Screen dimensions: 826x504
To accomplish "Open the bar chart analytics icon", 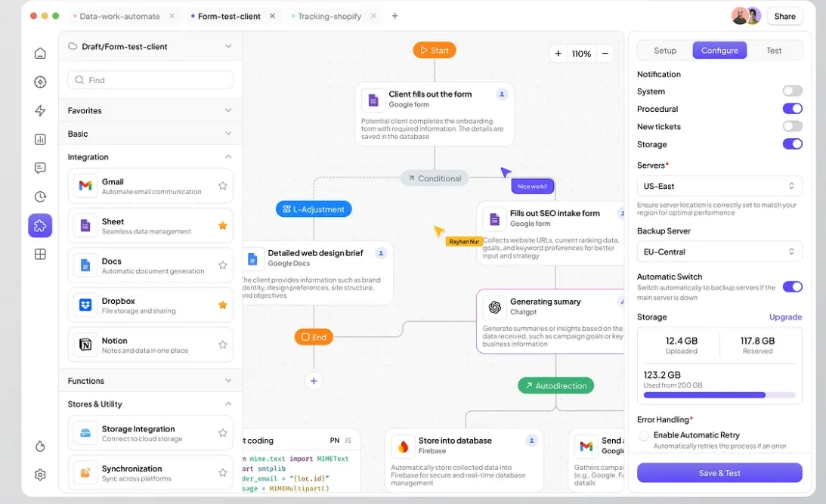I will click(x=40, y=140).
